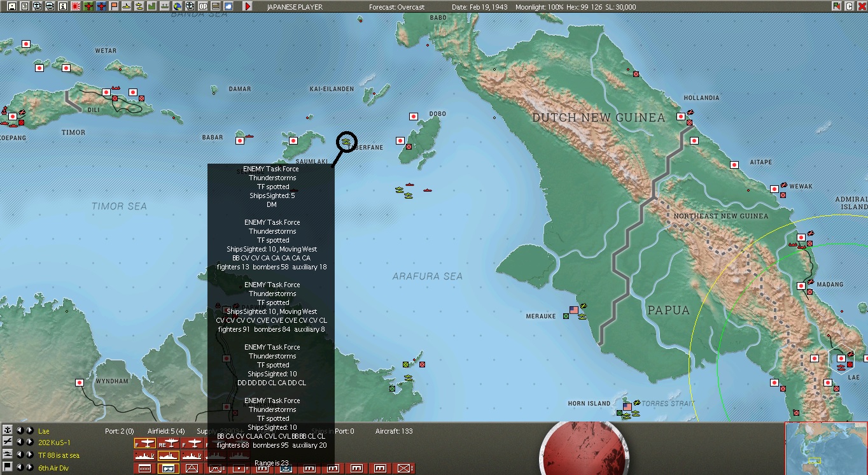Click the 'C' button in the top right
The width and height of the screenshot is (868, 475).
coord(849,6)
